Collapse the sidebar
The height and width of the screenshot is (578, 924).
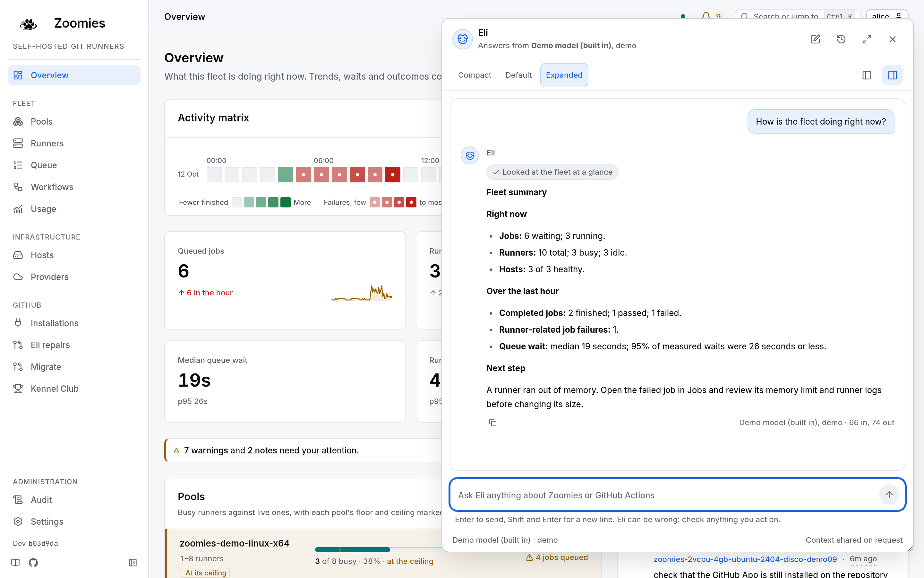tap(133, 562)
